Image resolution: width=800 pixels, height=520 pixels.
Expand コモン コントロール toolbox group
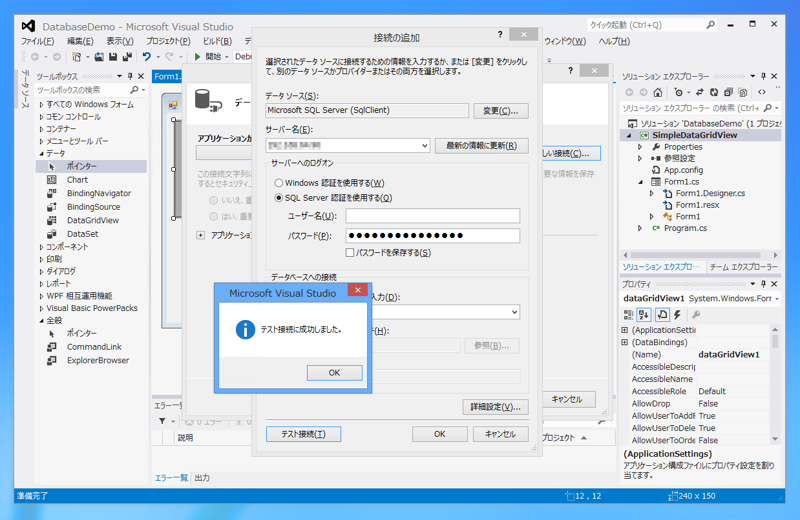pyautogui.click(x=41, y=117)
